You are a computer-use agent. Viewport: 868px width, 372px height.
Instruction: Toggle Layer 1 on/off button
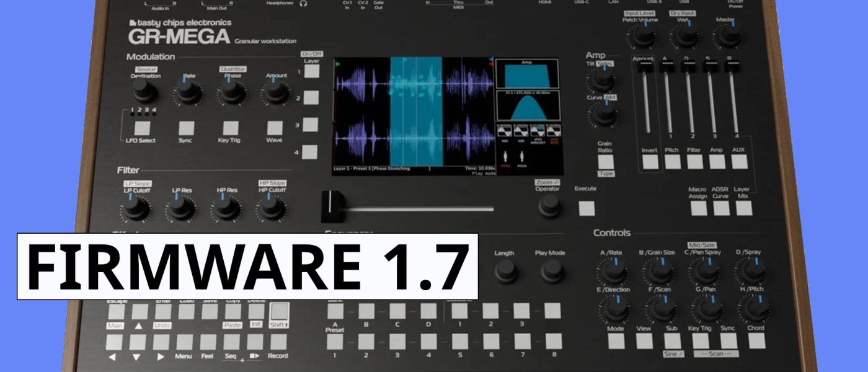click(311, 71)
